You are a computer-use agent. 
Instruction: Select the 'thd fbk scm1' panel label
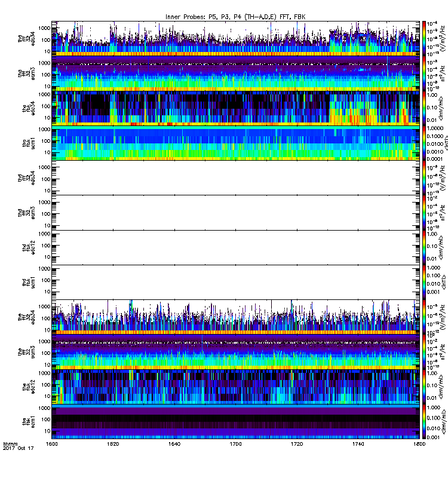(29, 282)
